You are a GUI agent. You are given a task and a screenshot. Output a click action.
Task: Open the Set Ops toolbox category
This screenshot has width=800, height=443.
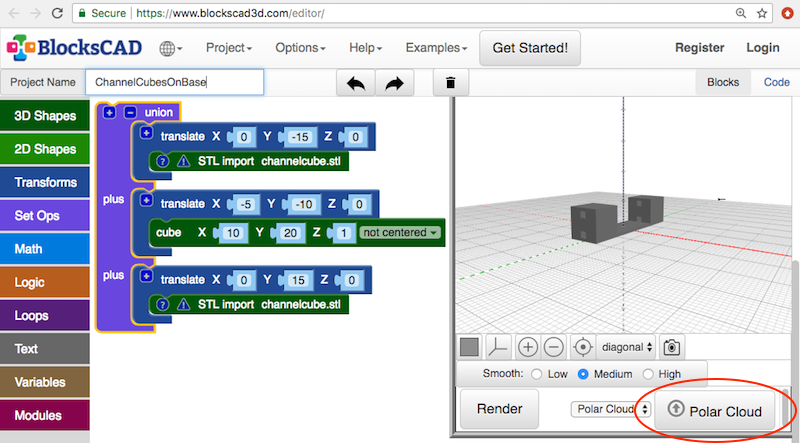(45, 215)
